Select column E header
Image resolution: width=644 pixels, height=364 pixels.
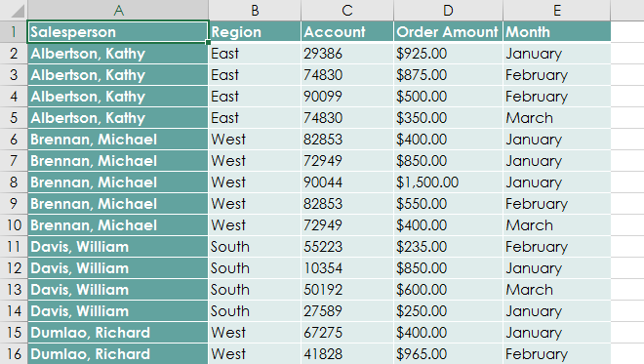tap(556, 11)
